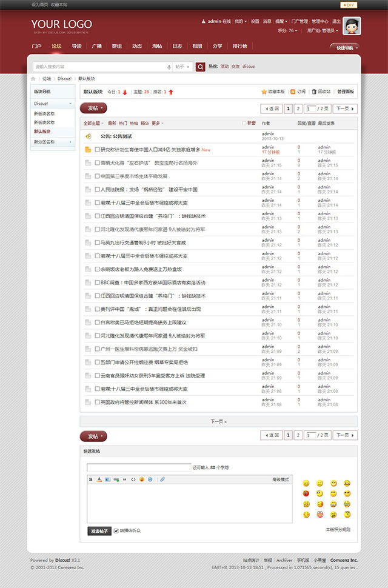Open the 管理面板 link

(x=346, y=92)
